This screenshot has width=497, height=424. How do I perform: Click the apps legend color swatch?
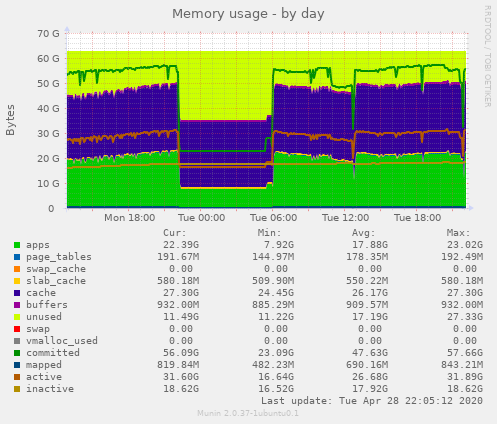(x=17, y=245)
